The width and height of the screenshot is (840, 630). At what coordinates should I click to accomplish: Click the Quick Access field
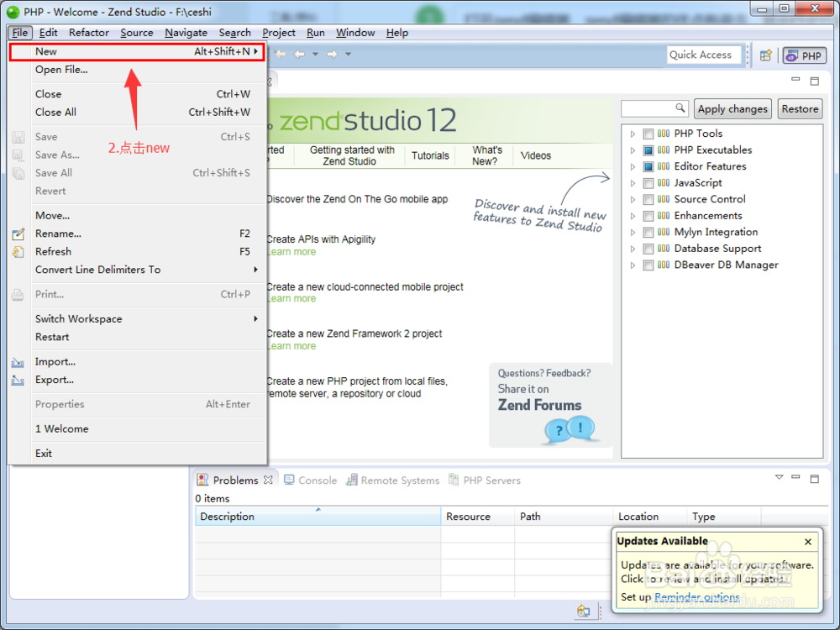pos(704,55)
